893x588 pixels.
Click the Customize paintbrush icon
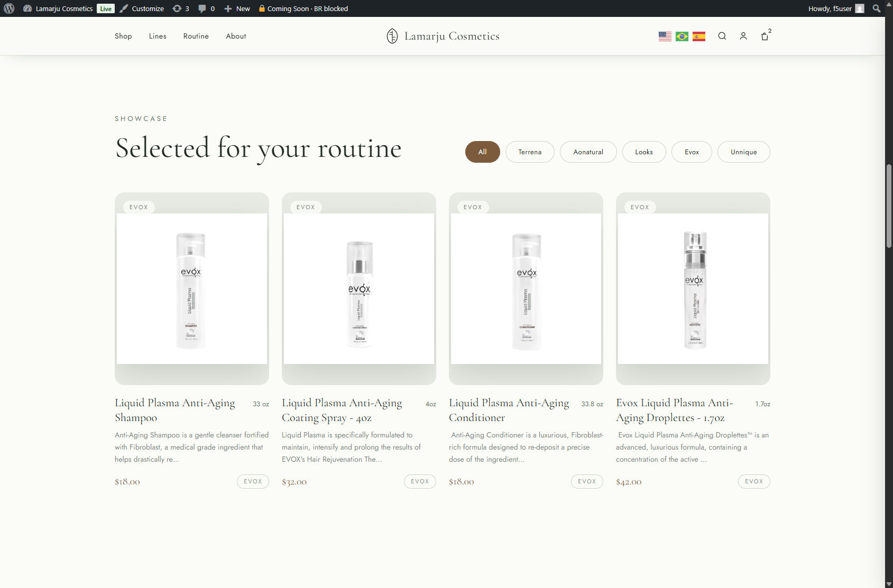click(x=124, y=8)
